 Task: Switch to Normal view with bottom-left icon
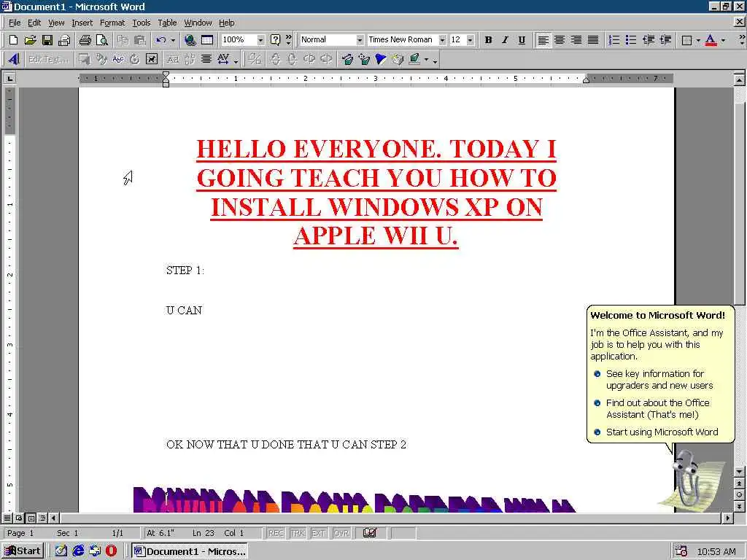(x=7, y=518)
